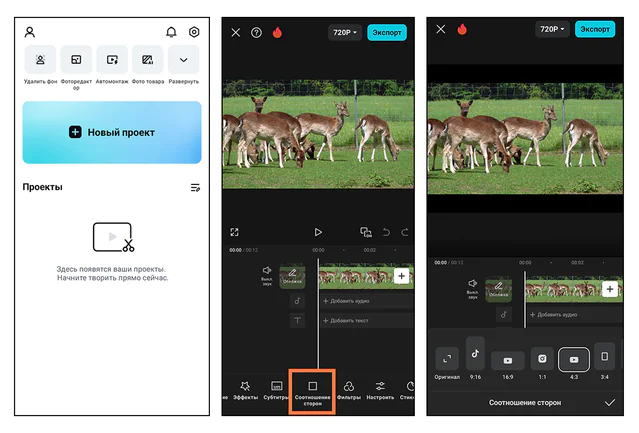Click the manage projects list icon
Image resolution: width=639 pixels, height=433 pixels.
coord(195,187)
